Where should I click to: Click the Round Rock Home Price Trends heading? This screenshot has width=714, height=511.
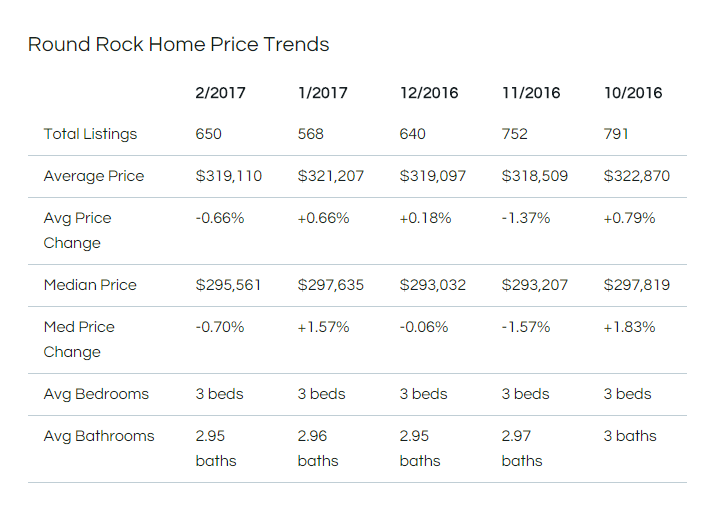(178, 45)
